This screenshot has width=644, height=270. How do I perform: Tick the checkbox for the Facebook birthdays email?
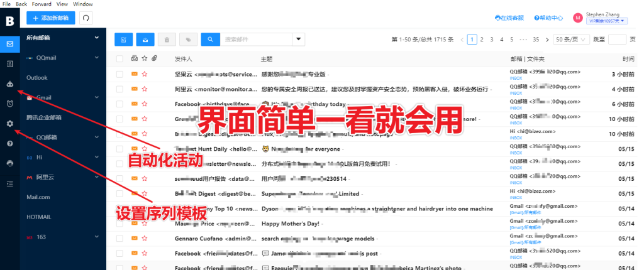click(x=119, y=104)
